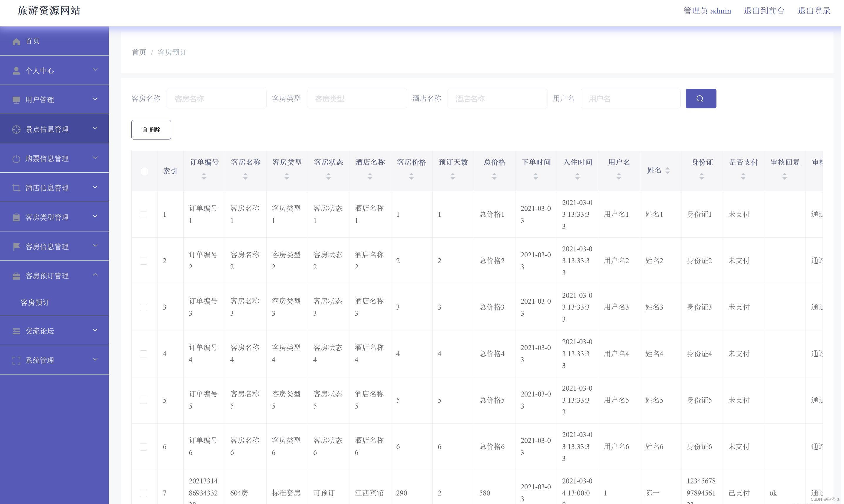Screen dimensions: 844x504
Task: Sort the table by 总价格 column
Action: [494, 176]
